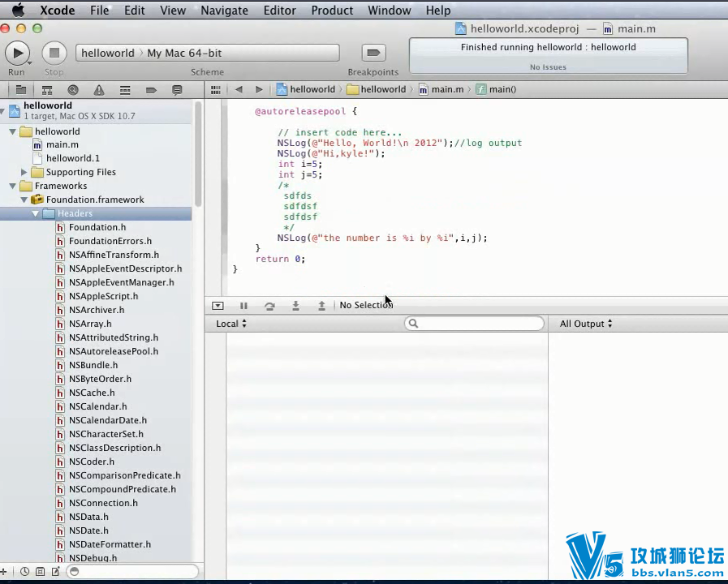The height and width of the screenshot is (584, 728).
Task: Click the 'return 0;' line in editor
Action: (x=281, y=260)
